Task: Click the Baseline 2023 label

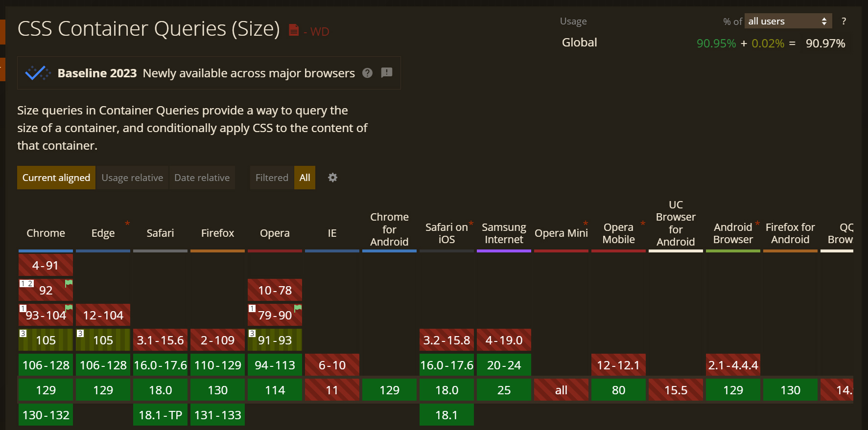Action: (97, 73)
